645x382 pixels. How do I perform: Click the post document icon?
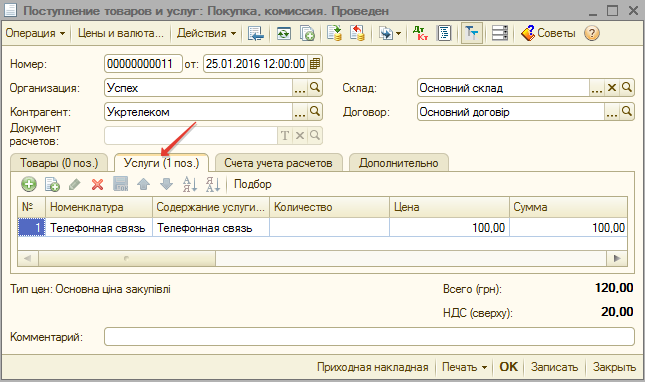(x=334, y=33)
